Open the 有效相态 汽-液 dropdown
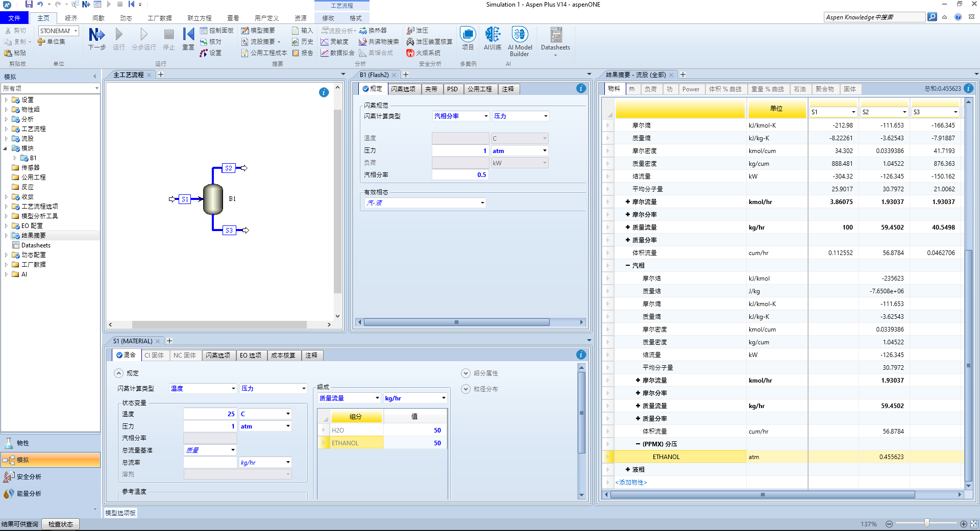 [x=482, y=203]
